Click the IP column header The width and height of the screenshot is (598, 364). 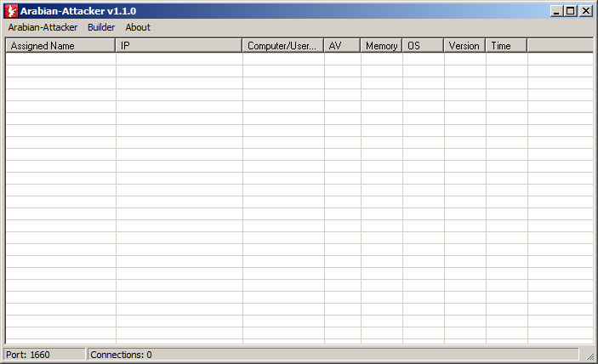(x=179, y=46)
